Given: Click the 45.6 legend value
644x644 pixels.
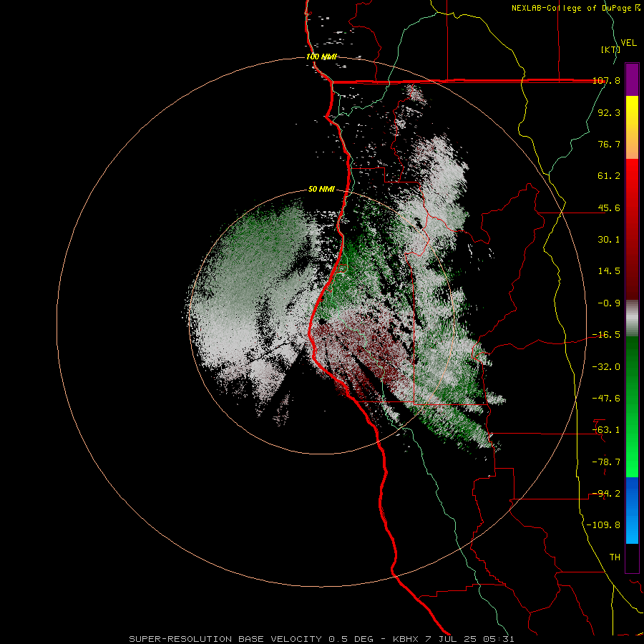Looking at the screenshot, I should (609, 208).
